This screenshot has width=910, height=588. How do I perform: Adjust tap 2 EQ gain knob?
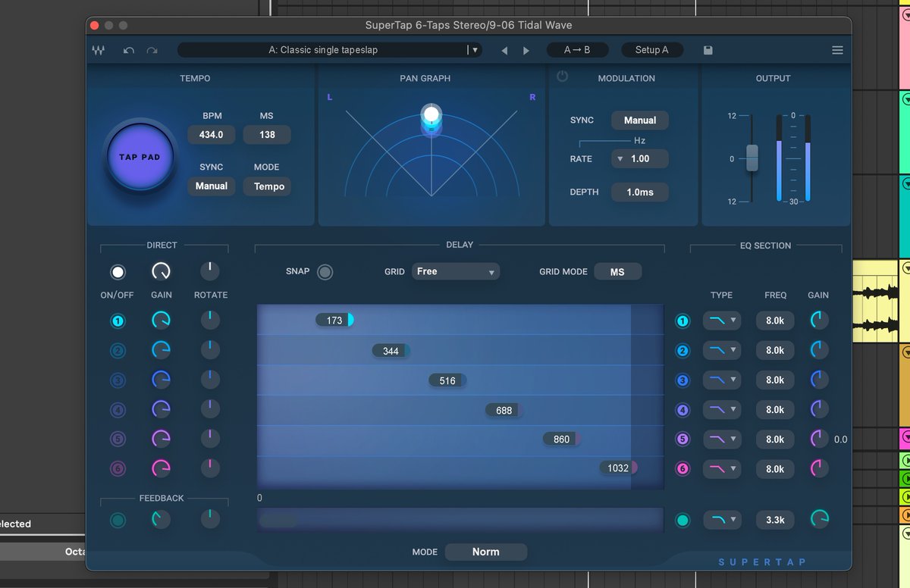pos(820,350)
